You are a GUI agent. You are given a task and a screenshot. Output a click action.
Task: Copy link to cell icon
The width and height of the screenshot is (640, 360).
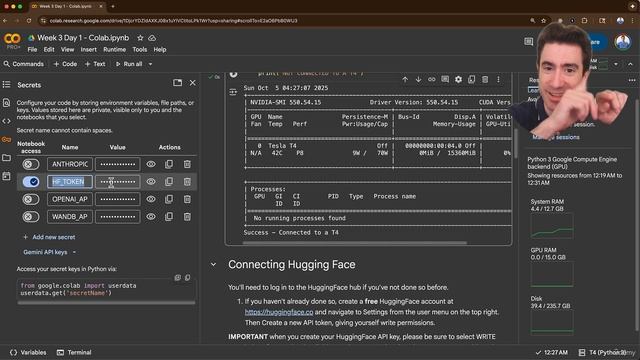click(x=431, y=80)
